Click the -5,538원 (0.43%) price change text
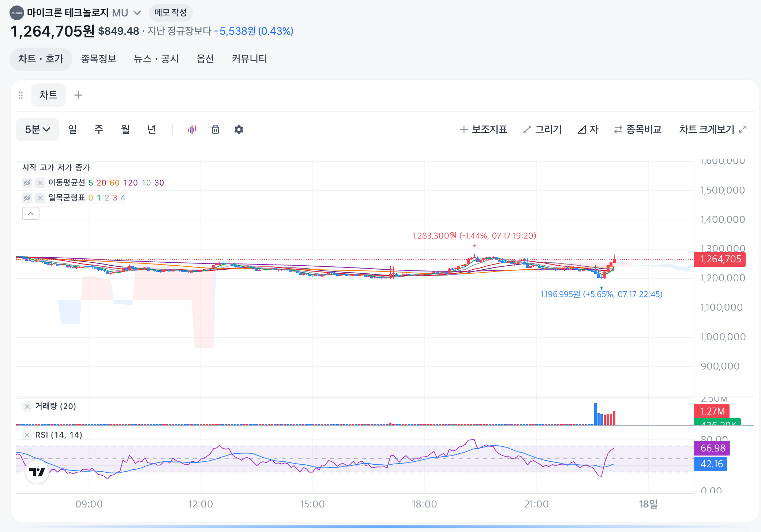Image resolution: width=761 pixels, height=532 pixels. point(254,31)
